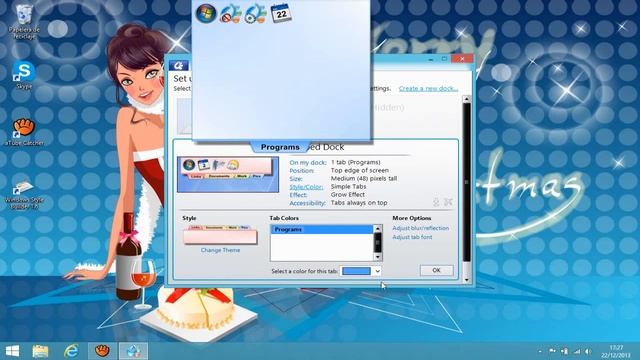
Task: Open the calendar icon showing 22
Action: 281,13
